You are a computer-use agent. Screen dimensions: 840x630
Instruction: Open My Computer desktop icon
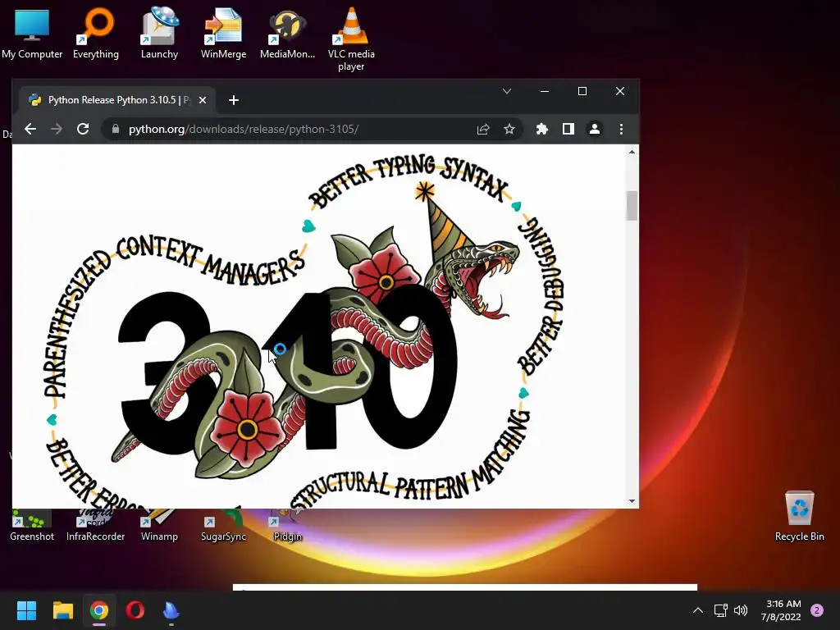coord(32,34)
